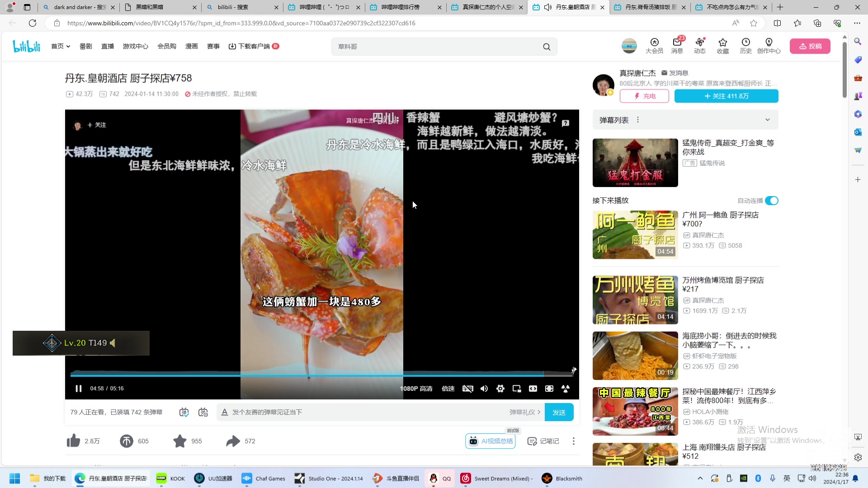Click the 关注 411.8万 follow button
This screenshot has width=868, height=488.
pos(726,96)
